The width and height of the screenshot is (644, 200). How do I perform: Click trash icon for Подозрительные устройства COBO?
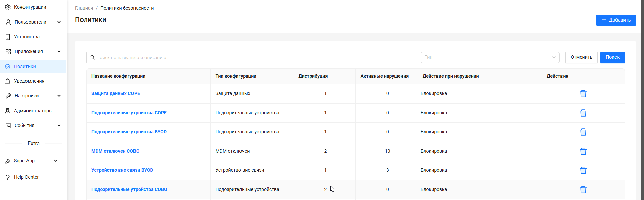pyautogui.click(x=583, y=190)
